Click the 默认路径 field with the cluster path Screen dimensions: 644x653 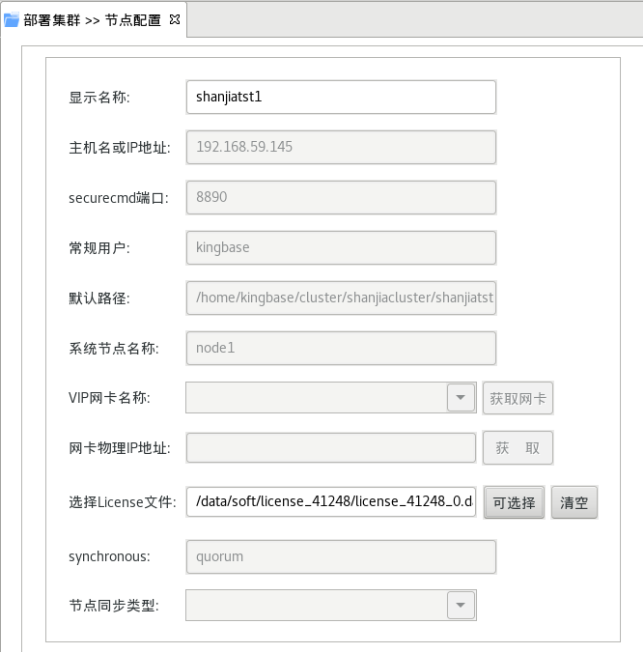340,298
